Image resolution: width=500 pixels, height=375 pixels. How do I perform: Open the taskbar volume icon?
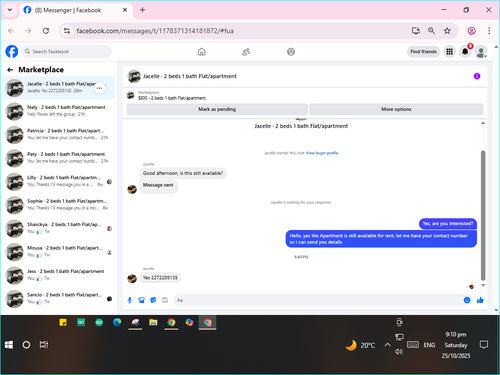(x=399, y=352)
